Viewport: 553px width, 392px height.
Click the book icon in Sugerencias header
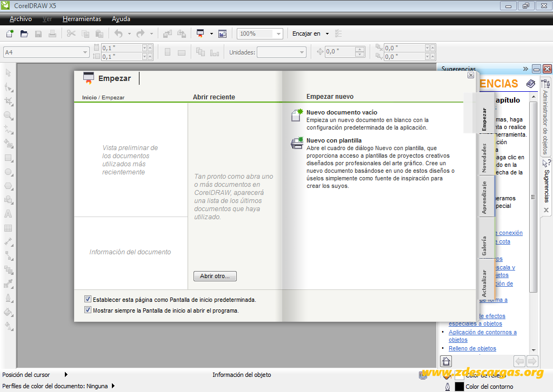point(531,84)
